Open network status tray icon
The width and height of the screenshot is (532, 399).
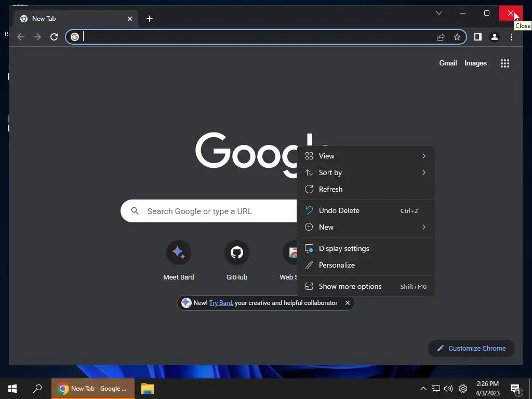(436, 389)
